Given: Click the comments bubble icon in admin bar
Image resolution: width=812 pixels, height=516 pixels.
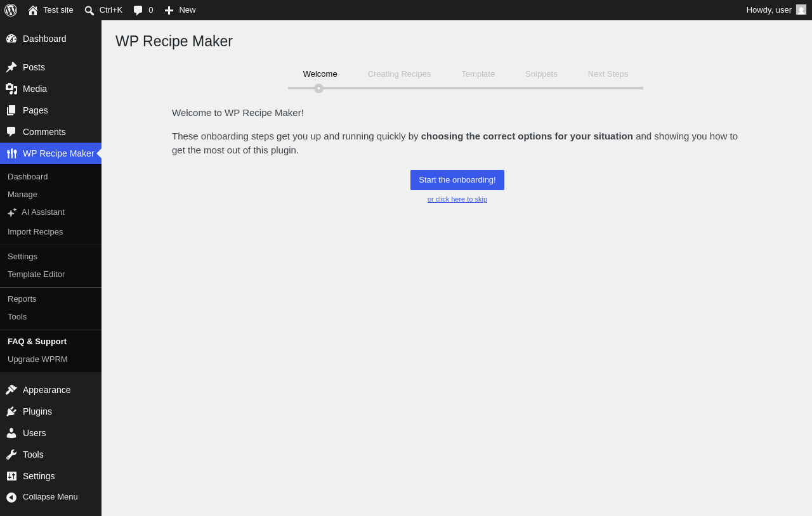Looking at the screenshot, I should 138,10.
